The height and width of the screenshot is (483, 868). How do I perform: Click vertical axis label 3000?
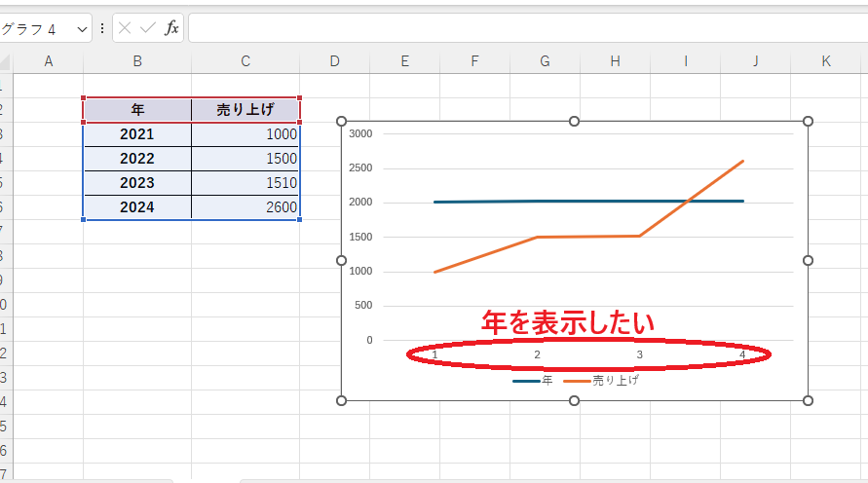coord(360,133)
